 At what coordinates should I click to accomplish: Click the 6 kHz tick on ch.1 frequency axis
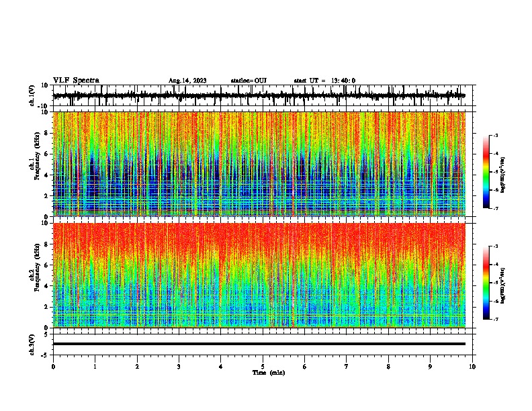click(x=46, y=154)
